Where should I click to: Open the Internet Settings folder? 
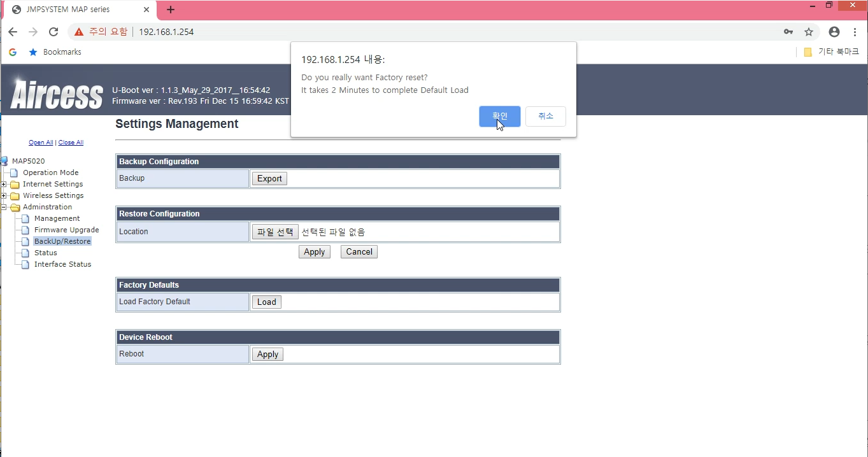coord(53,184)
